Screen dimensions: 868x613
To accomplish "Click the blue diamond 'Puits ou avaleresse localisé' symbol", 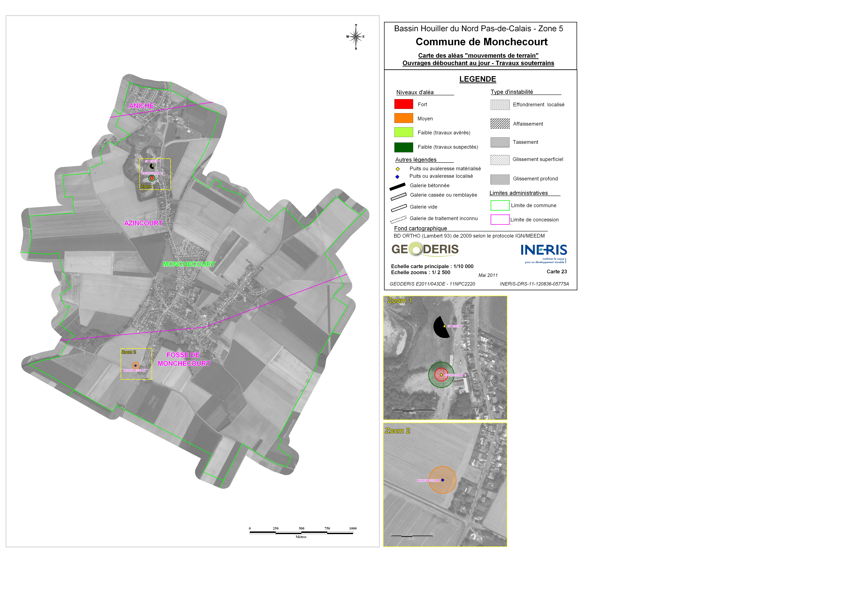I will (397, 177).
